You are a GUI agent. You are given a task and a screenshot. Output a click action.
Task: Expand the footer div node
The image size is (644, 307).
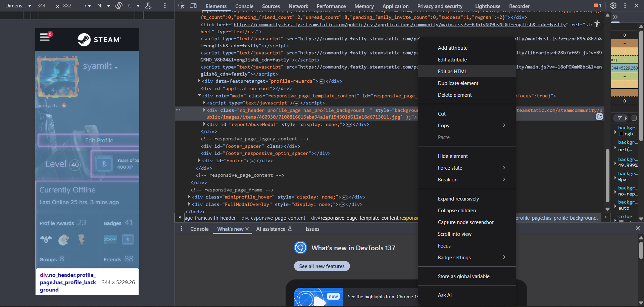[199, 161]
